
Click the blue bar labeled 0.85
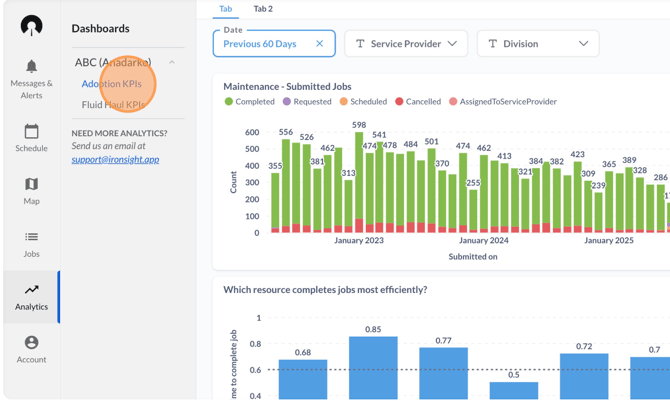click(373, 368)
